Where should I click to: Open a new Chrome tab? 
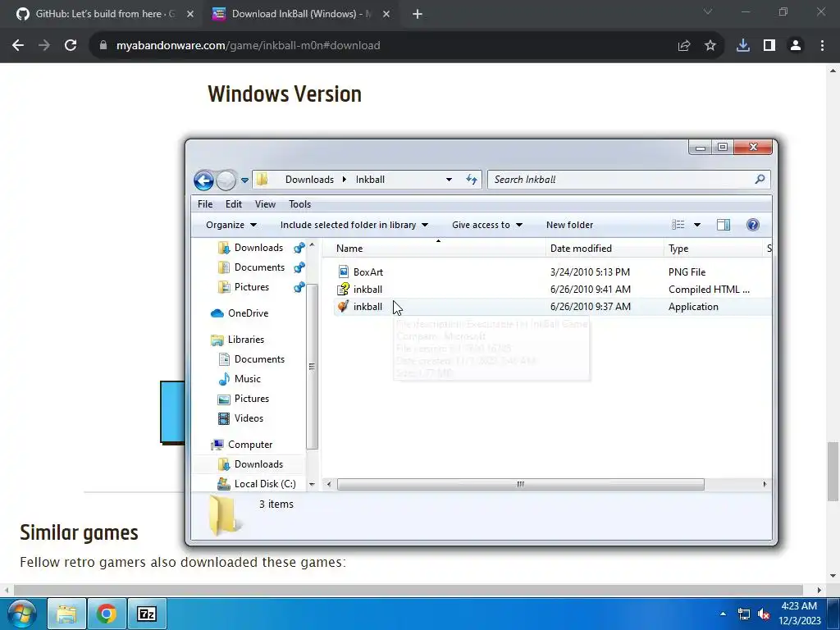click(418, 15)
